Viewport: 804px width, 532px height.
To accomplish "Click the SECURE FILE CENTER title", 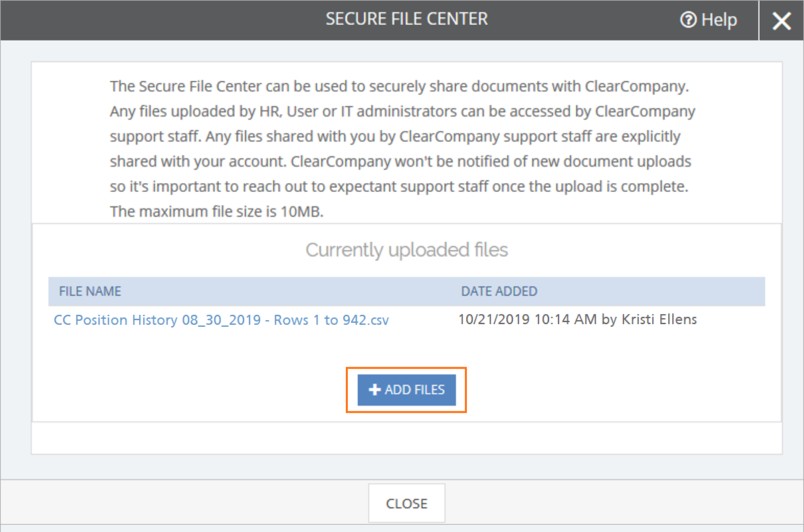I will pyautogui.click(x=407, y=19).
